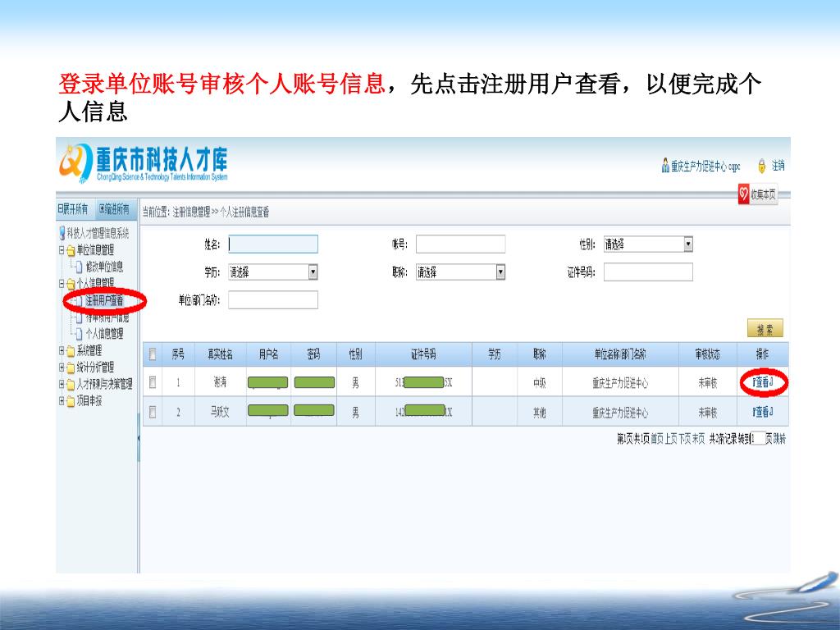Image resolution: width=840 pixels, height=630 pixels.
Task: Expand the 项目申报 tree node
Action: (62, 400)
